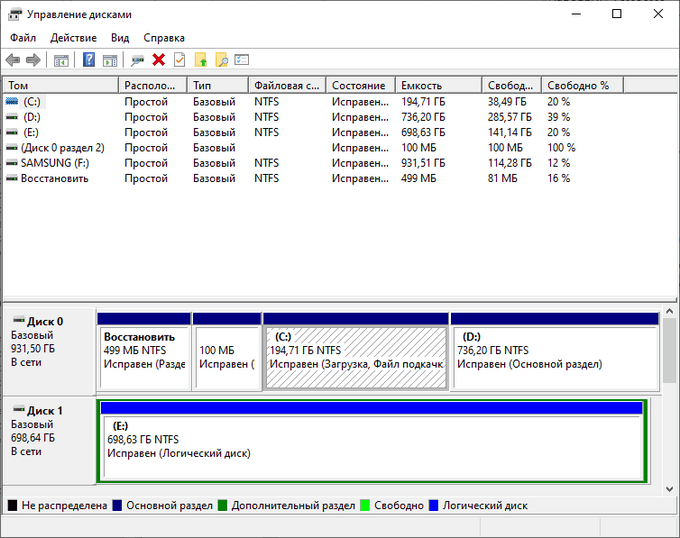Click drive icon of Диск 0 раздел 2 row

(x=12, y=148)
